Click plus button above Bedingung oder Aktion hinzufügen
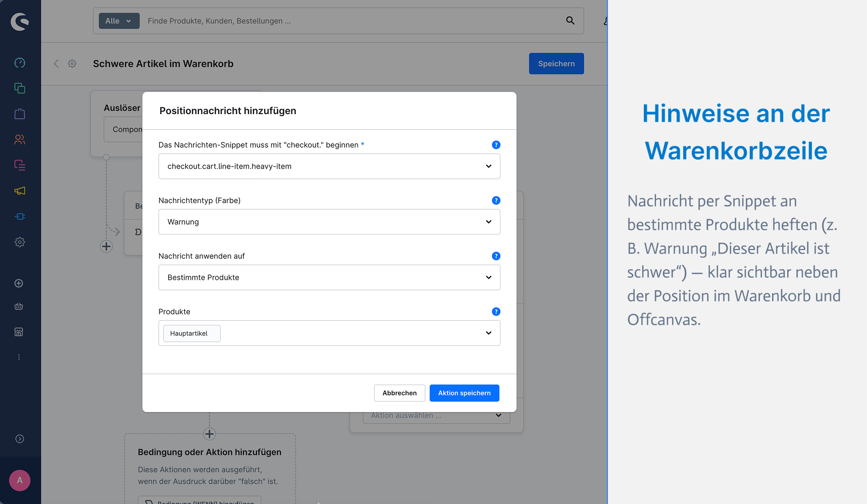 210,434
